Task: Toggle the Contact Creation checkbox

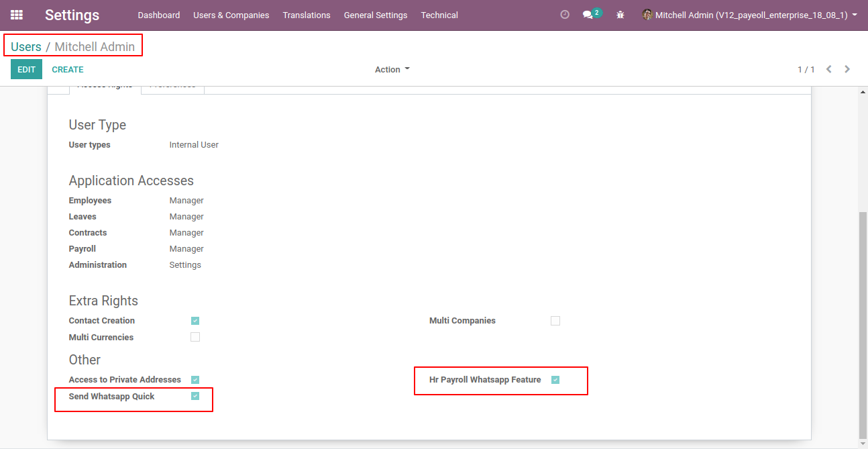Action: pyautogui.click(x=195, y=321)
